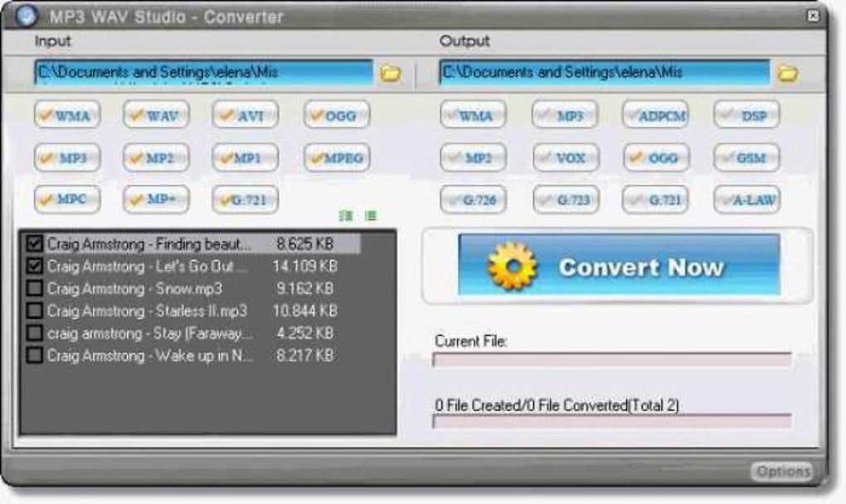Select G.726 as output format

(x=473, y=200)
